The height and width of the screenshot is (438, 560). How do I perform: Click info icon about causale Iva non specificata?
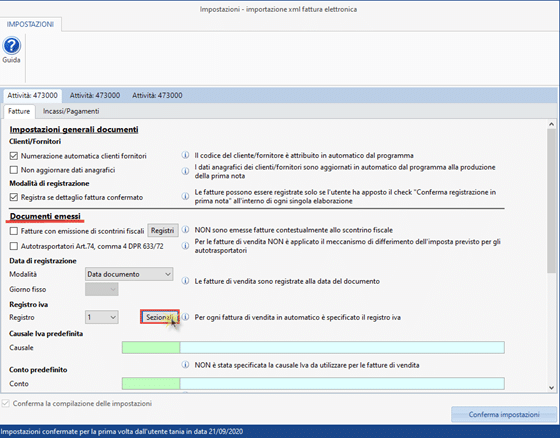point(185,365)
